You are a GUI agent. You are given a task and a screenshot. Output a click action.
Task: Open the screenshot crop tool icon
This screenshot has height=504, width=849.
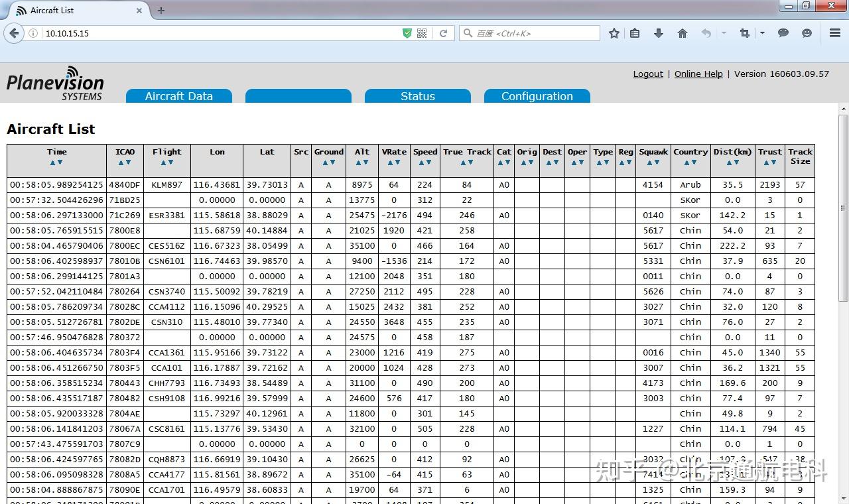tap(745, 33)
